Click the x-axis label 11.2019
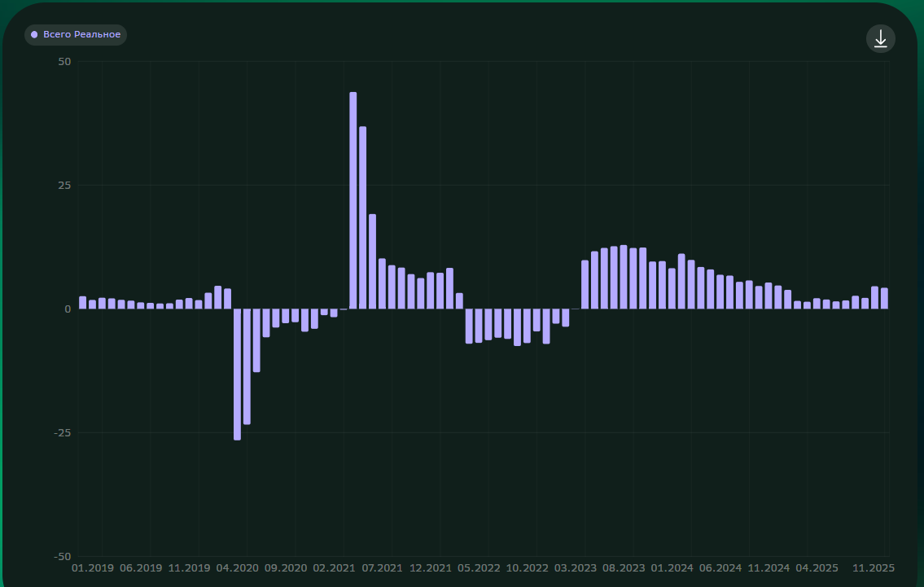 coord(189,568)
